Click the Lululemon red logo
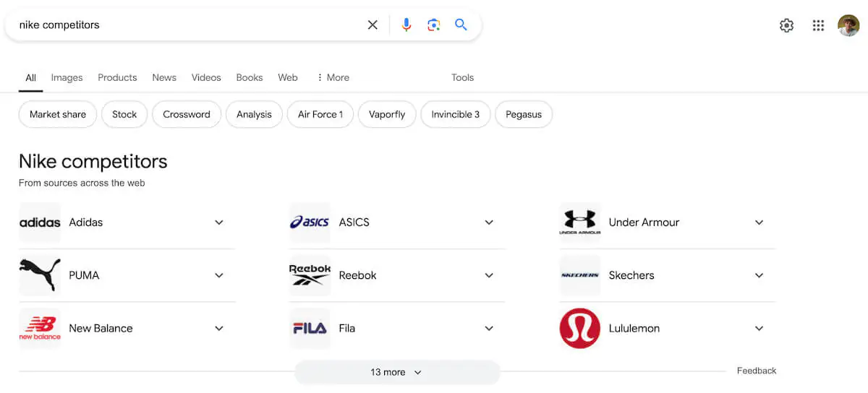Image resolution: width=868 pixels, height=393 pixels. [x=579, y=328]
